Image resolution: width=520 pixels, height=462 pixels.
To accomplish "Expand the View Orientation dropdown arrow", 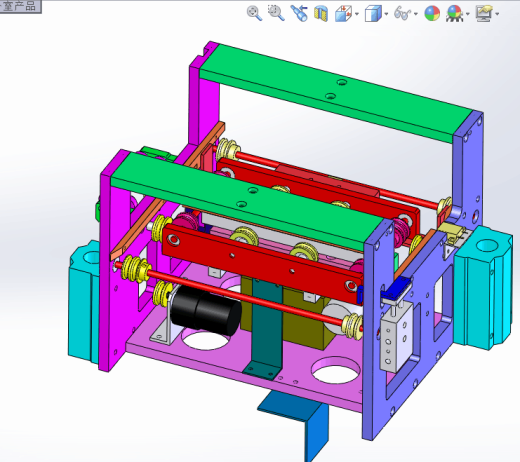I will click(x=357, y=14).
